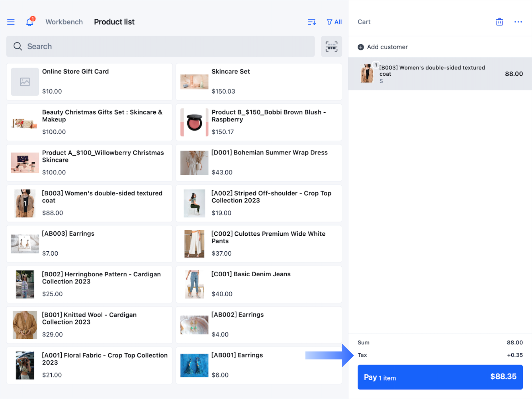The image size is (532, 399).
Task: Add Bobbi Brown Blush Raspberry product
Action: 259,122
